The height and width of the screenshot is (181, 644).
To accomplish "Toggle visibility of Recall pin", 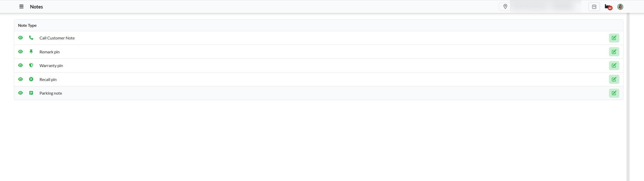I will pos(21,79).
